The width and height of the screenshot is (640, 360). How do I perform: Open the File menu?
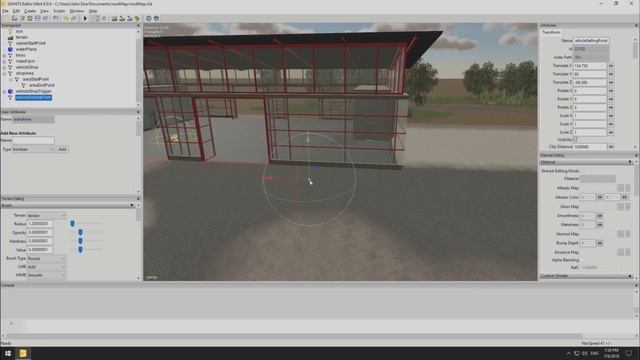[5, 11]
